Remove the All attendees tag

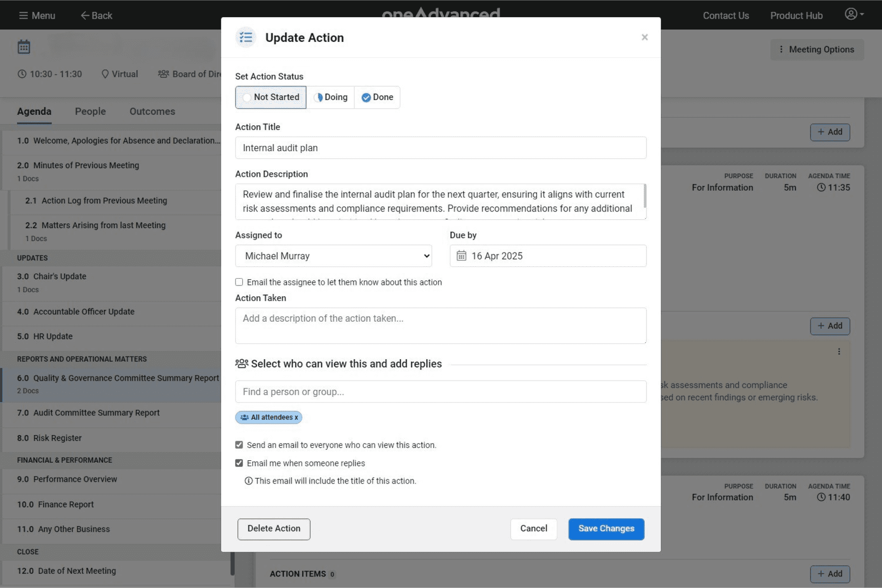[x=296, y=417]
